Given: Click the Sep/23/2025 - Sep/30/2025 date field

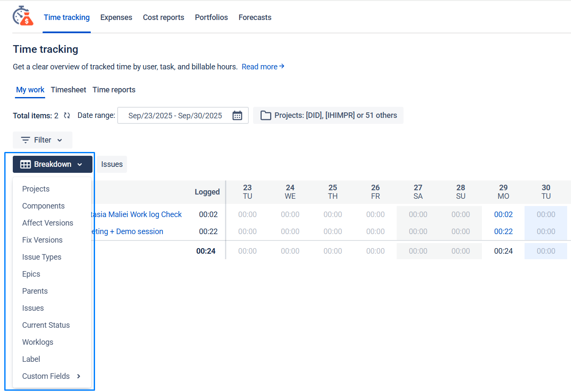Looking at the screenshot, I should (175, 115).
